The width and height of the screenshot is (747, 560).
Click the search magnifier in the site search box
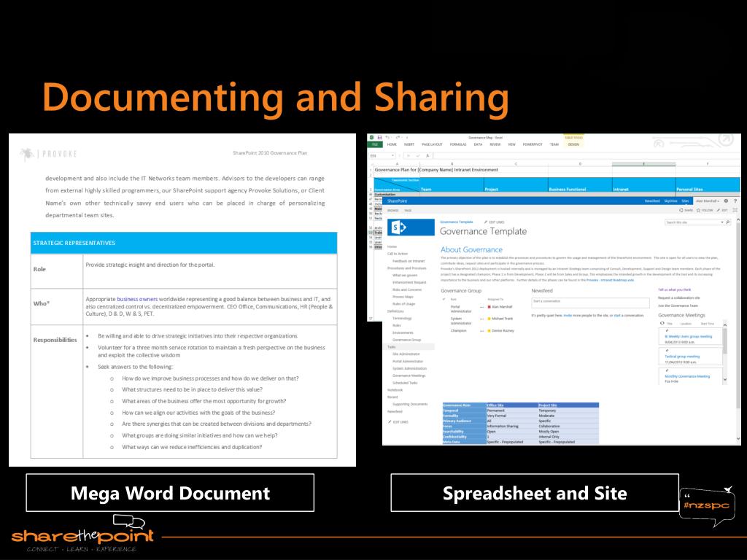click(x=727, y=222)
